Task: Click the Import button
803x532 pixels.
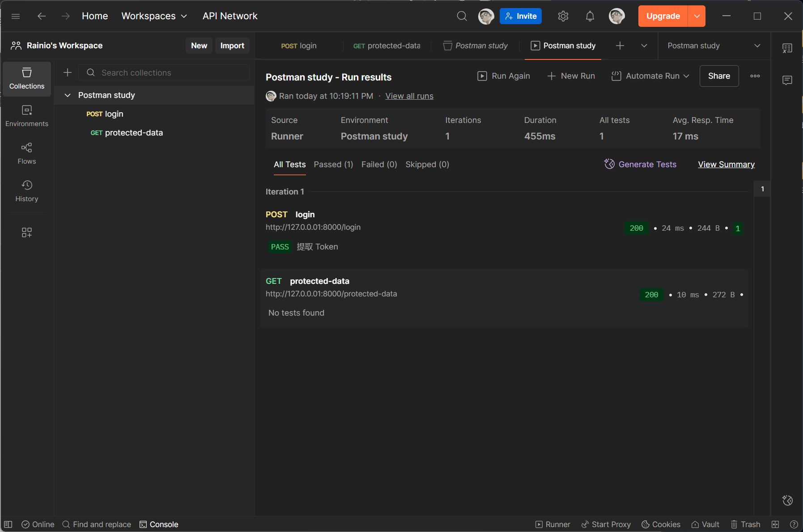Action: click(232, 46)
